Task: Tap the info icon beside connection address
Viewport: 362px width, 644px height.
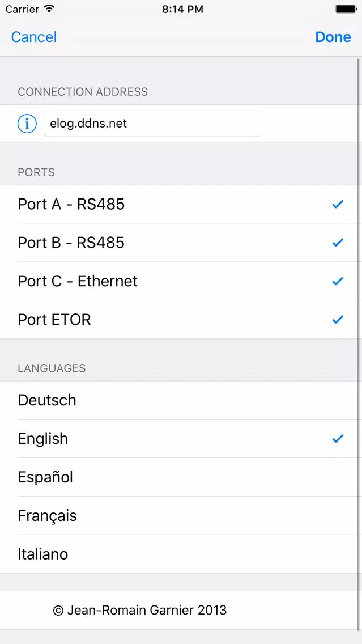Action: 27,124
